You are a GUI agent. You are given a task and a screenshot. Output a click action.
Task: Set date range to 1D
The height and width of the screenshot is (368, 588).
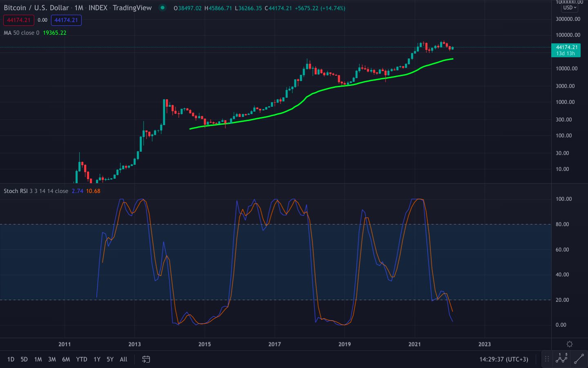[11, 359]
